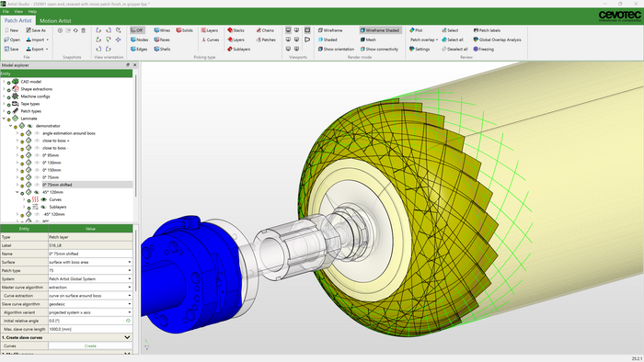Open Review Settings
Image resolution: width=644 pixels, height=362 pixels.
420,50
